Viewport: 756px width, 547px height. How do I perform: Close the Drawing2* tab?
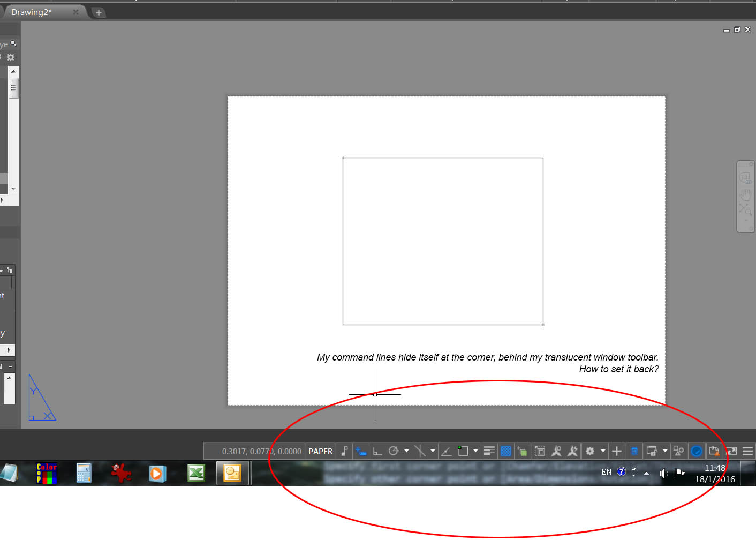pos(76,12)
